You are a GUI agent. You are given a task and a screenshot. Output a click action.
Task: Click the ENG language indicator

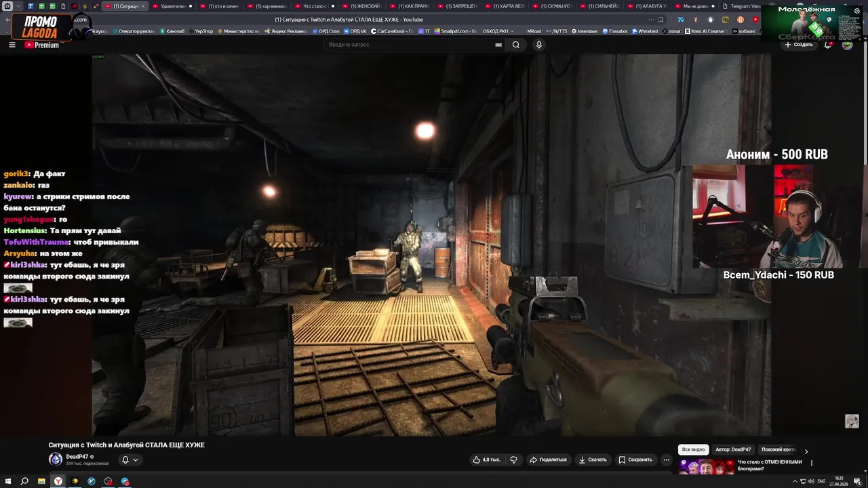pos(821,481)
